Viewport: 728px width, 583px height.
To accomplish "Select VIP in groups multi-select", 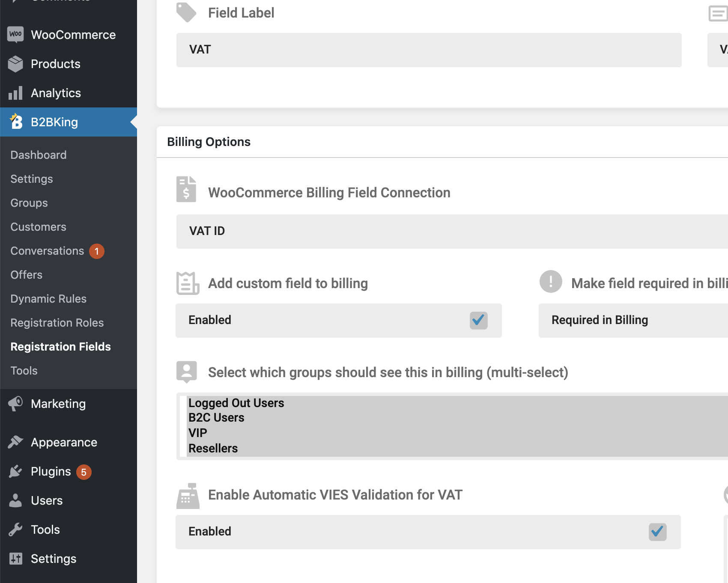I will click(198, 433).
